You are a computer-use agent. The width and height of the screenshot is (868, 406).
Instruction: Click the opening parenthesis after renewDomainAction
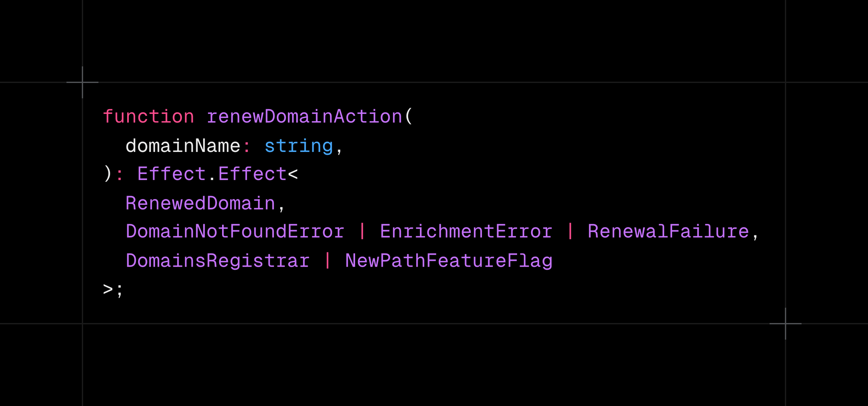(409, 116)
